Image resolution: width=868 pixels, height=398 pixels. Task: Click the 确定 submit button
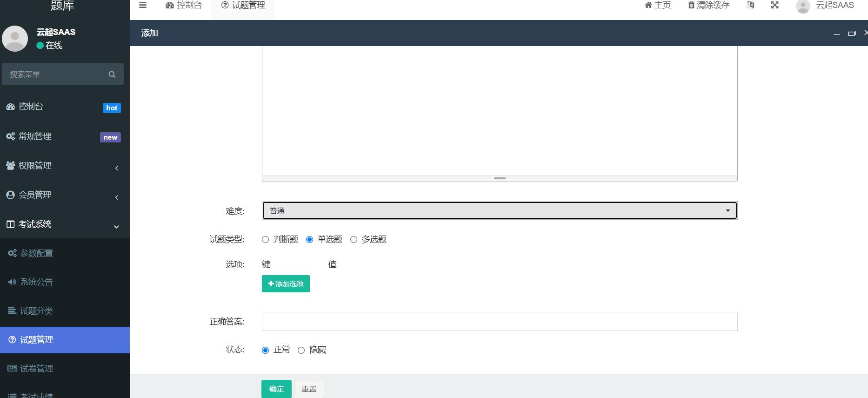click(276, 389)
